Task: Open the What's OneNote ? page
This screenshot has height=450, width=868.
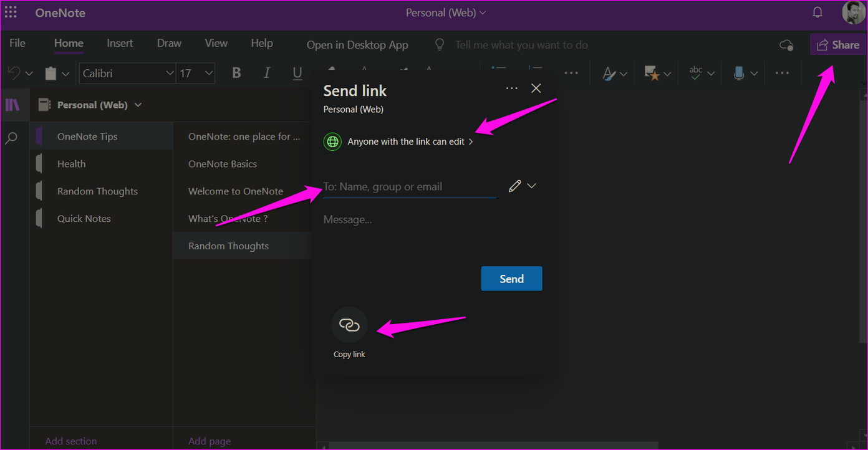Action: (243, 219)
